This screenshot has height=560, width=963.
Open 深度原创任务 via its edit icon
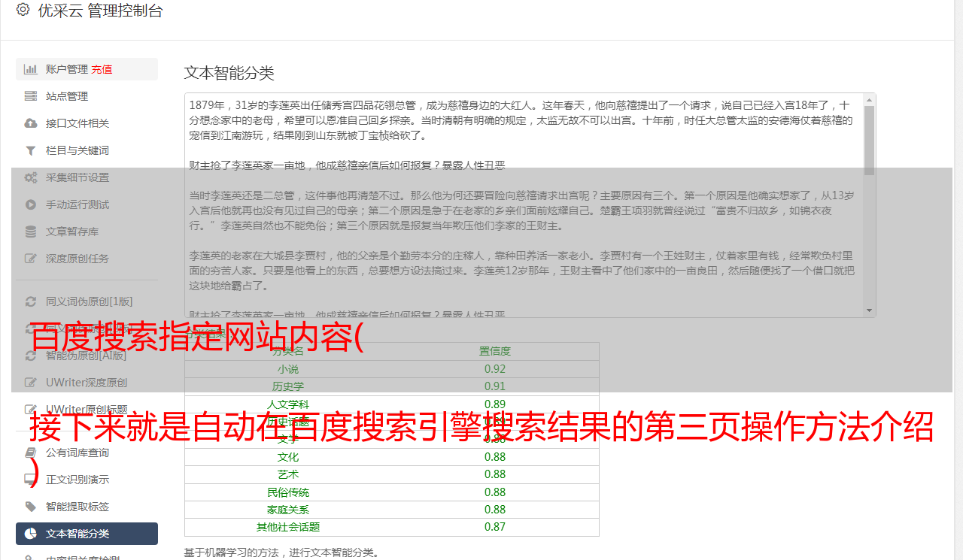(31, 259)
